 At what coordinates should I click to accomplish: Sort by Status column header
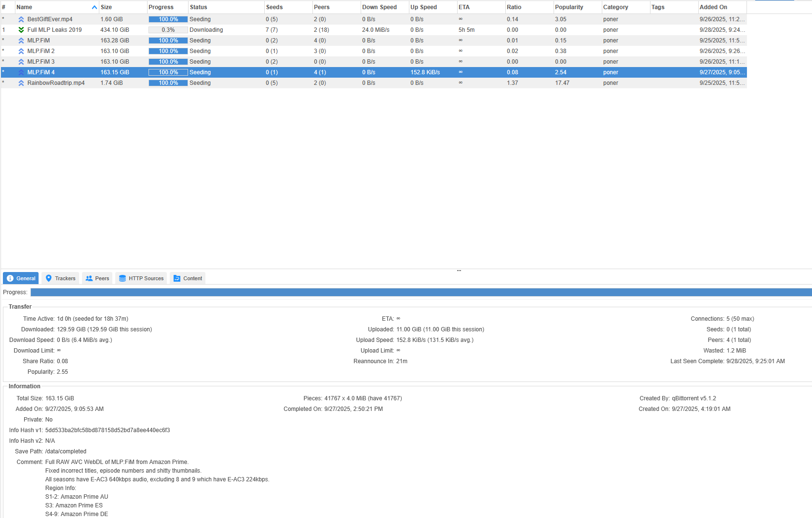pyautogui.click(x=226, y=7)
